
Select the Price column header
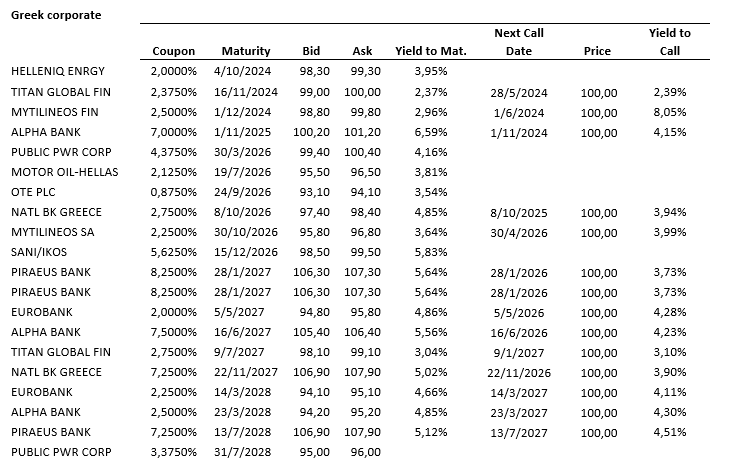[x=597, y=51]
